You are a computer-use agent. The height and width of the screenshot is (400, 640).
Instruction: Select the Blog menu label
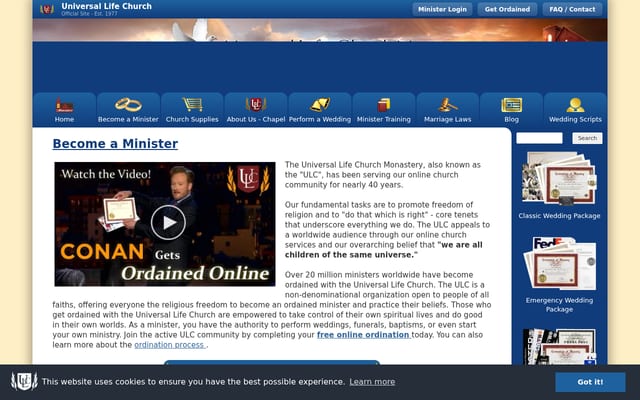pyautogui.click(x=511, y=120)
